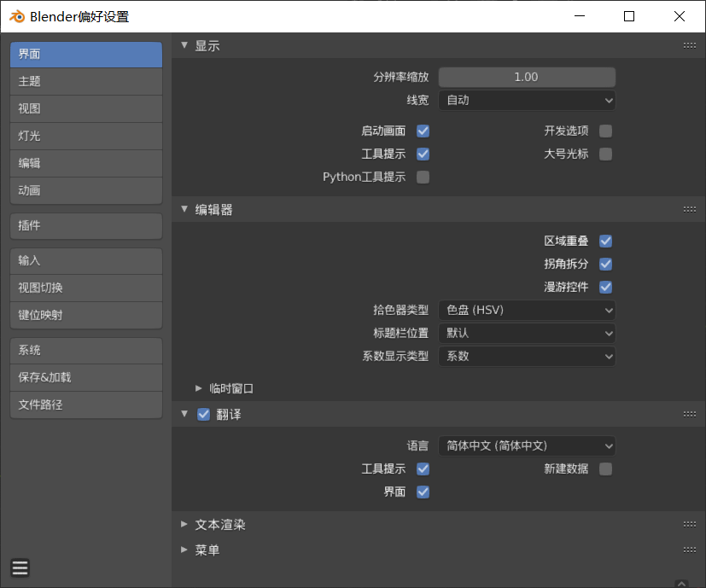The height and width of the screenshot is (588, 706).
Task: Uncheck the 拐角拆分 option
Action: [x=605, y=264]
